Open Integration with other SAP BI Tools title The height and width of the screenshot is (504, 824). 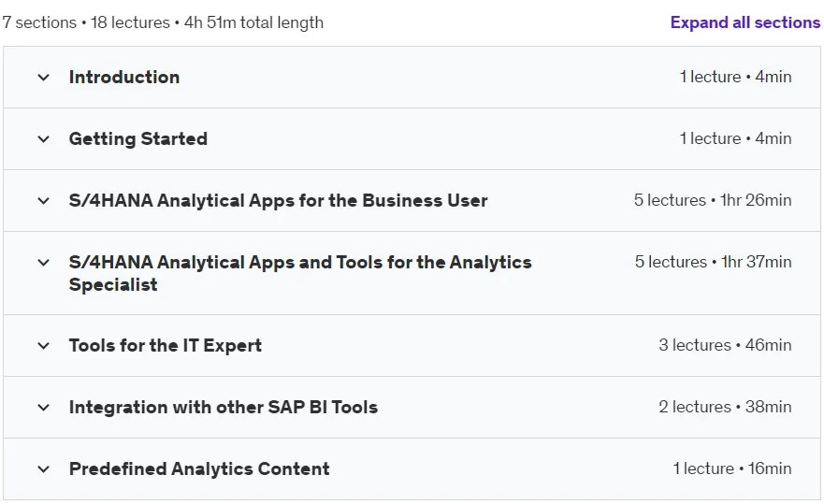pos(224,408)
